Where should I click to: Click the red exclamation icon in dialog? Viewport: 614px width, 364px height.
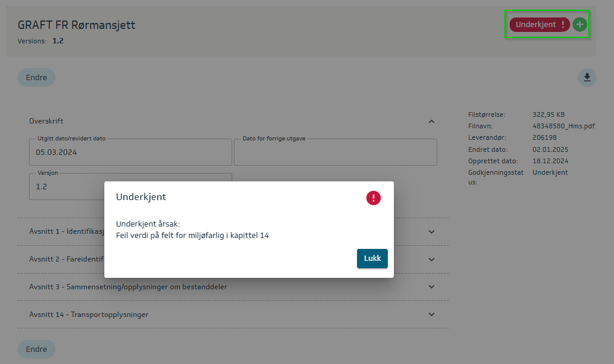(x=373, y=198)
